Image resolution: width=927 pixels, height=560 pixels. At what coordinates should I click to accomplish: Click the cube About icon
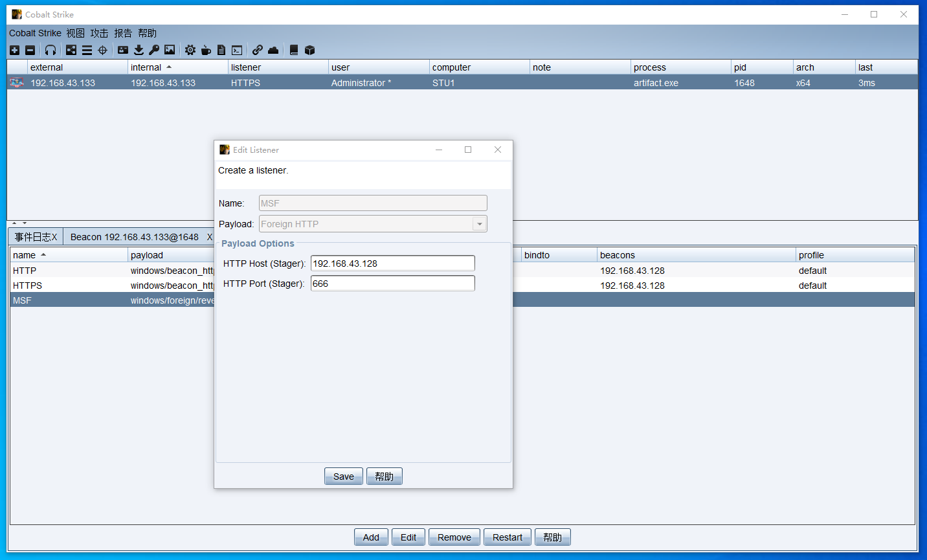pyautogui.click(x=309, y=50)
